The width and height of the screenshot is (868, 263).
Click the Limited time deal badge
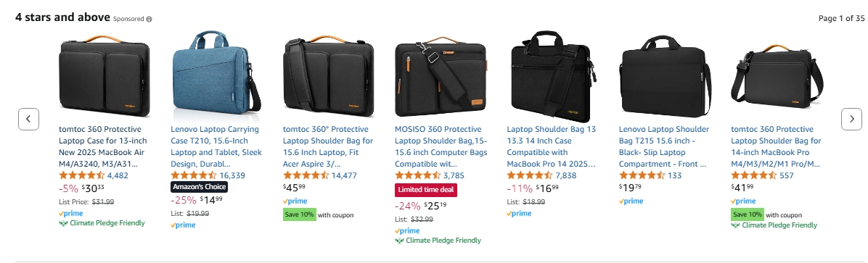click(426, 190)
